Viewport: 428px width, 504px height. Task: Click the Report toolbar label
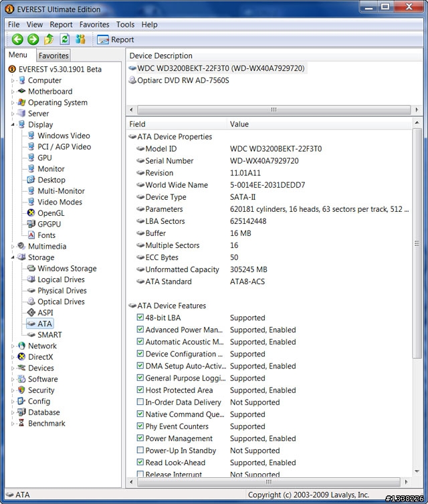pos(122,39)
